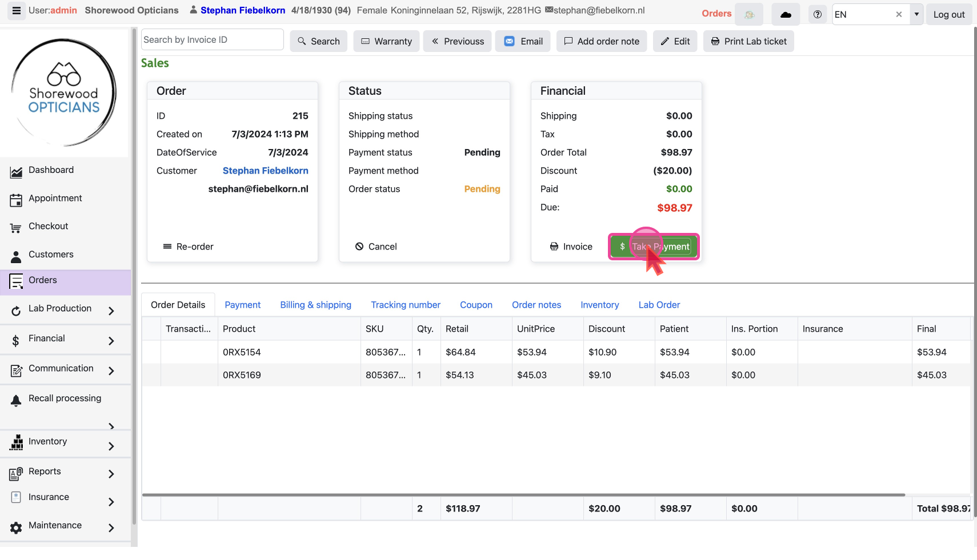Expand the Lab Production submenu
The width and height of the screenshot is (977, 560).
(111, 311)
